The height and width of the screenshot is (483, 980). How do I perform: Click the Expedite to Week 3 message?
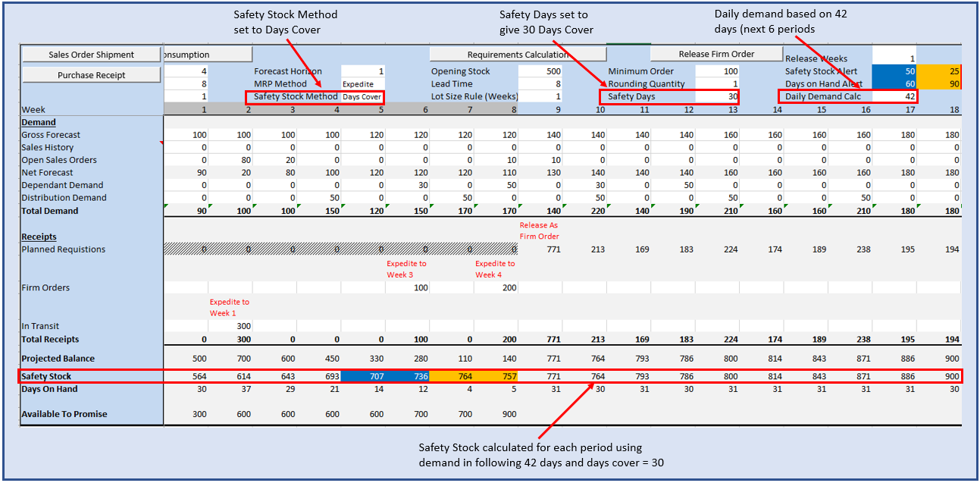coord(407,268)
